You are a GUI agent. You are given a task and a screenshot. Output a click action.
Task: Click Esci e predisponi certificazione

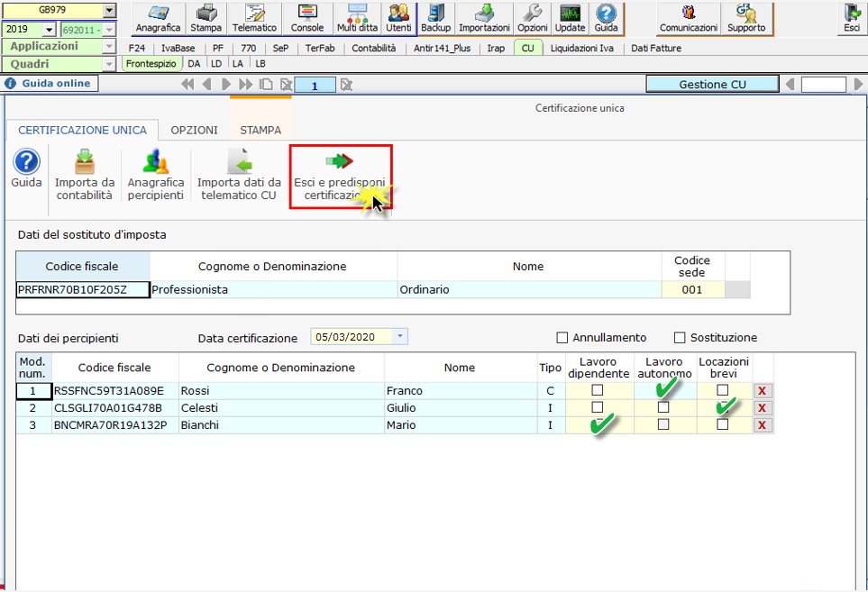pyautogui.click(x=340, y=175)
